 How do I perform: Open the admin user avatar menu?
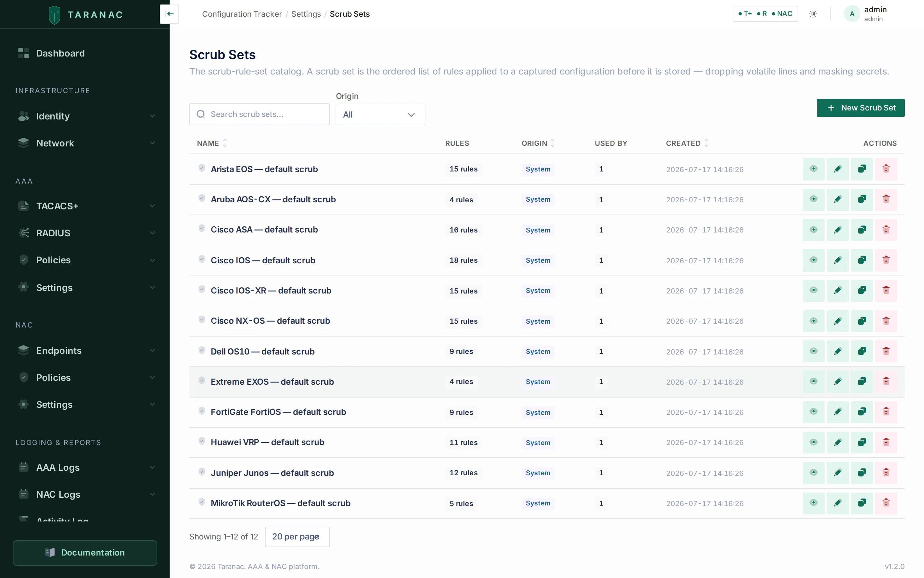pyautogui.click(x=852, y=14)
